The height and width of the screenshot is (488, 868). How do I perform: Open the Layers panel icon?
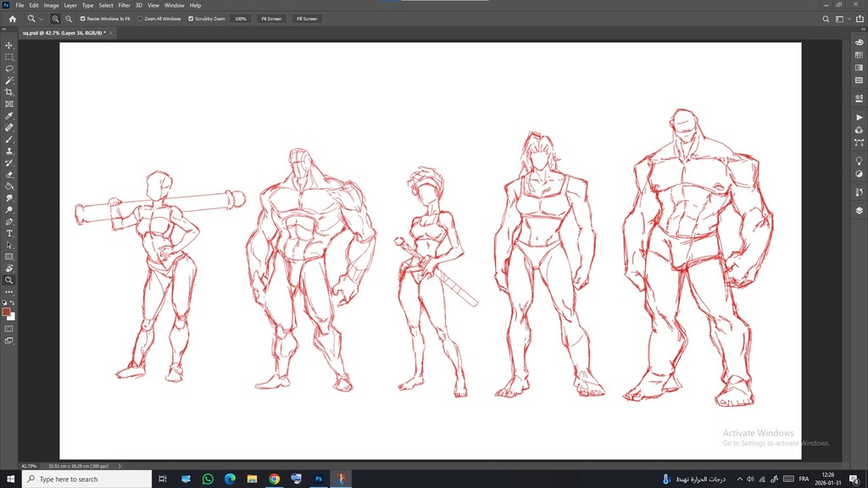click(x=859, y=210)
